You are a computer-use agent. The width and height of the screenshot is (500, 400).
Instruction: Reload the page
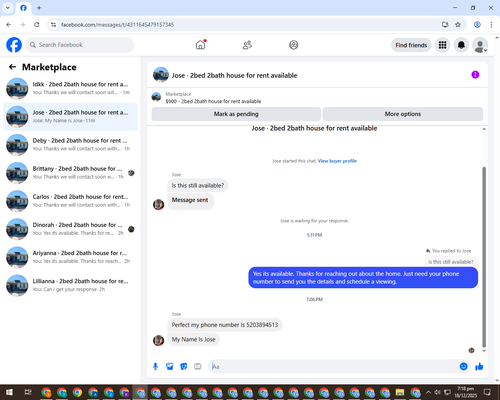tap(37, 25)
